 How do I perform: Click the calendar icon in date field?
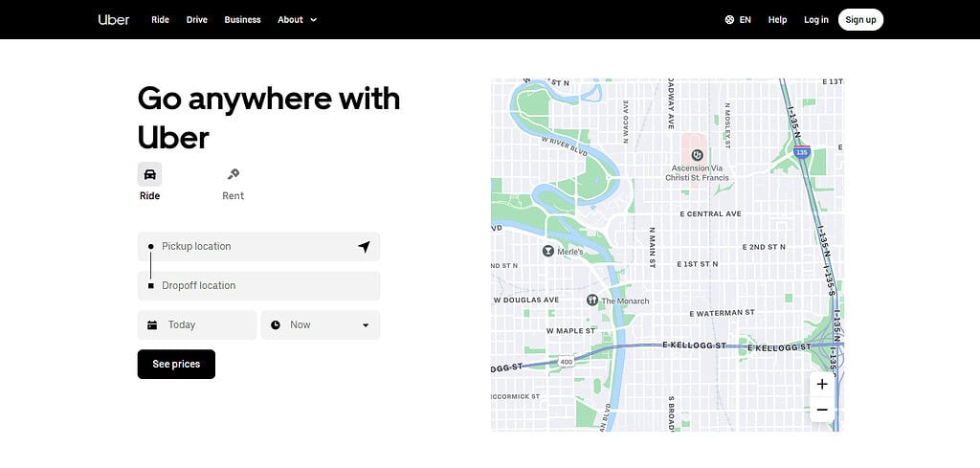(x=152, y=324)
